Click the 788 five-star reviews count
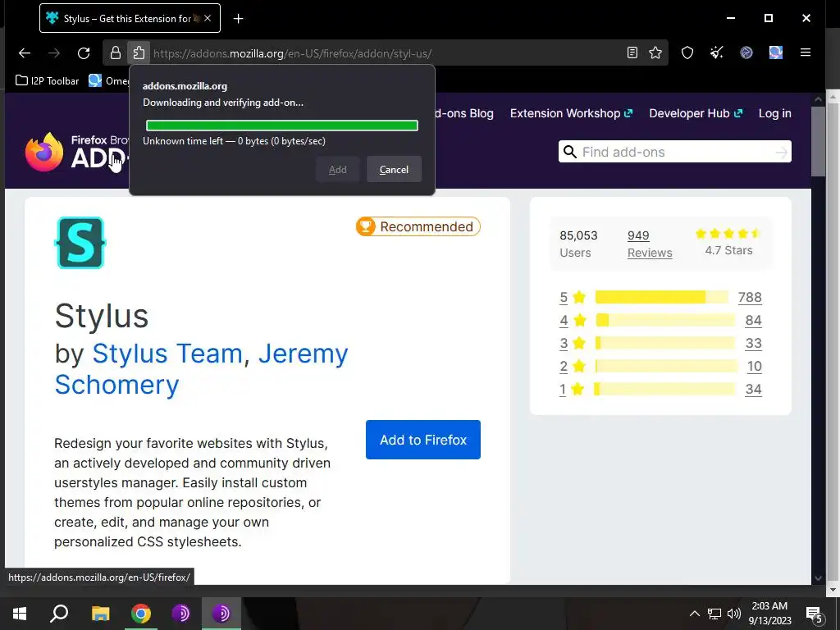Image resolution: width=840 pixels, height=630 pixels. tap(750, 297)
